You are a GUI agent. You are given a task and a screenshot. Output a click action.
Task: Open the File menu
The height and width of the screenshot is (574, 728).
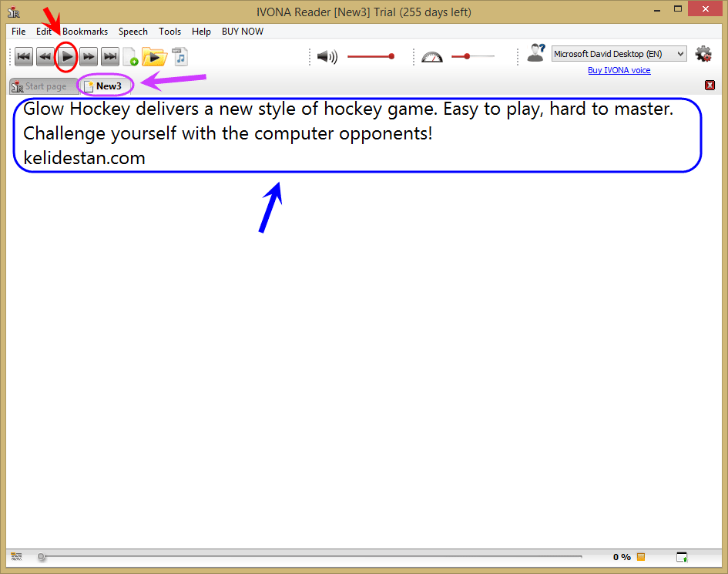point(18,31)
